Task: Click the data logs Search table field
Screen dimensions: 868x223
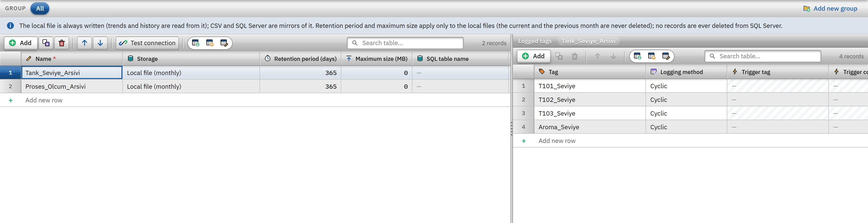Action: 405,43
